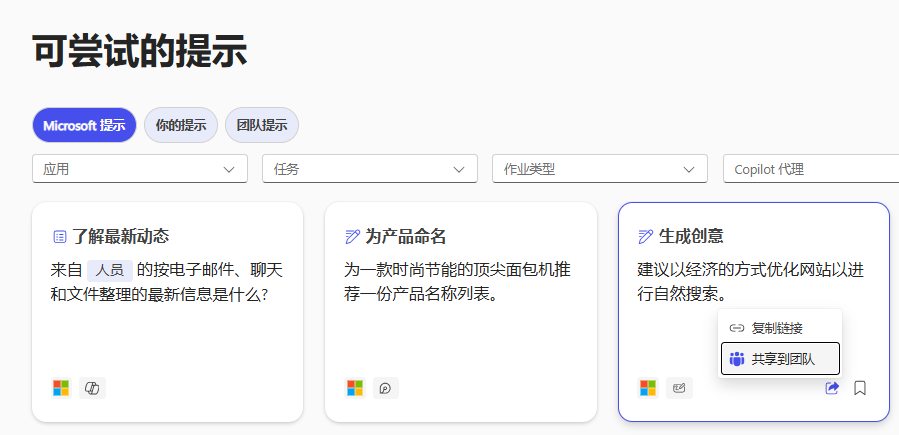Click the share icon on 生成创意 card
Image resolution: width=899 pixels, height=435 pixels.
pyautogui.click(x=832, y=388)
